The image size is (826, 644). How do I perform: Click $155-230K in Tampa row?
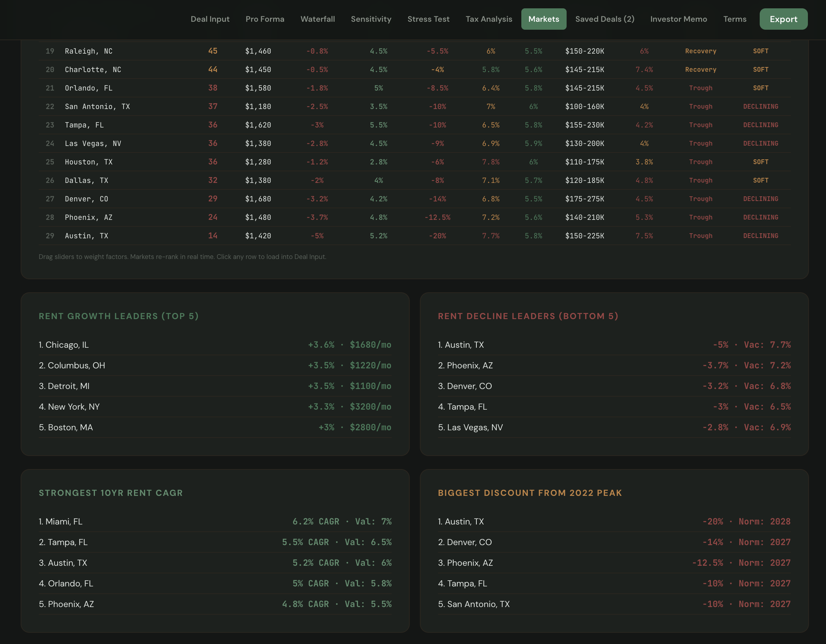(x=584, y=125)
